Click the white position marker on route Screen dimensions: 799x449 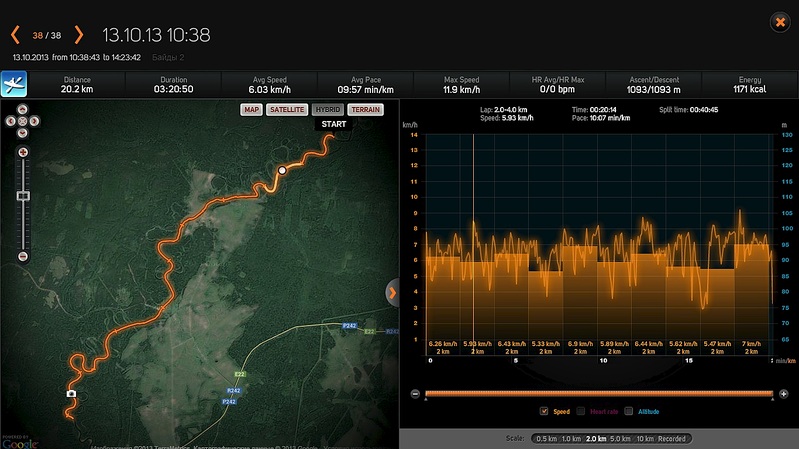[282, 170]
